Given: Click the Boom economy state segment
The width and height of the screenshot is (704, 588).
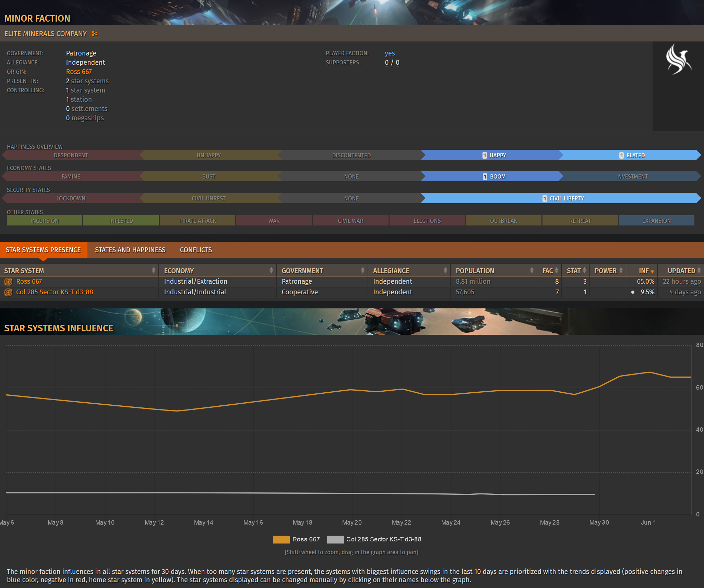Looking at the screenshot, I should click(x=492, y=176).
